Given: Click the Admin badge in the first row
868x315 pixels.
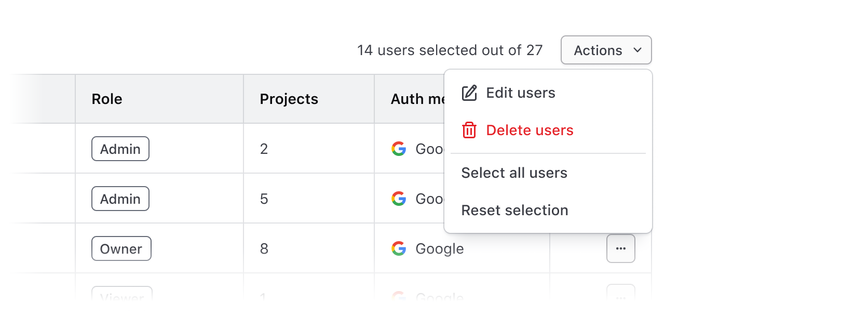Looking at the screenshot, I should (120, 149).
